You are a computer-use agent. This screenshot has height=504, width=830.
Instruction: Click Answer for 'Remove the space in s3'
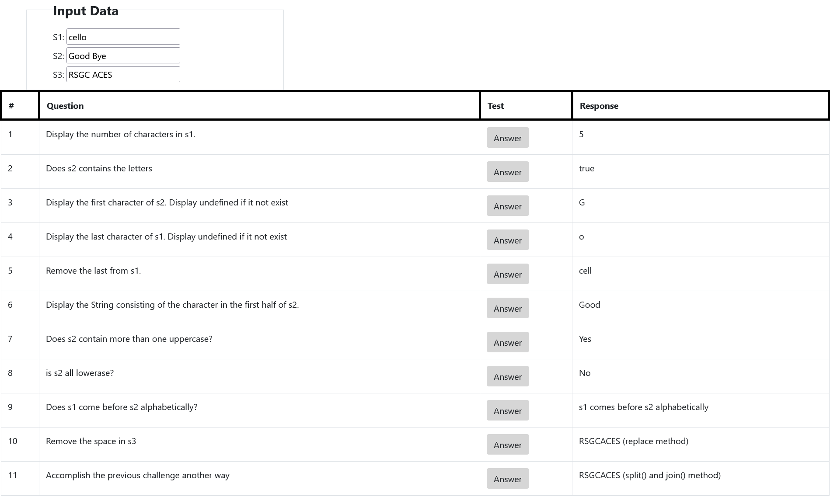point(508,445)
